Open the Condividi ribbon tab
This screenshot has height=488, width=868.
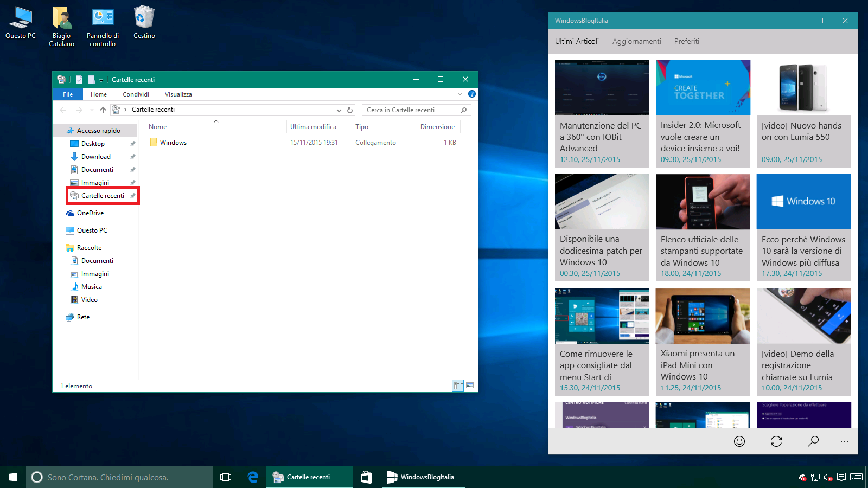point(136,94)
